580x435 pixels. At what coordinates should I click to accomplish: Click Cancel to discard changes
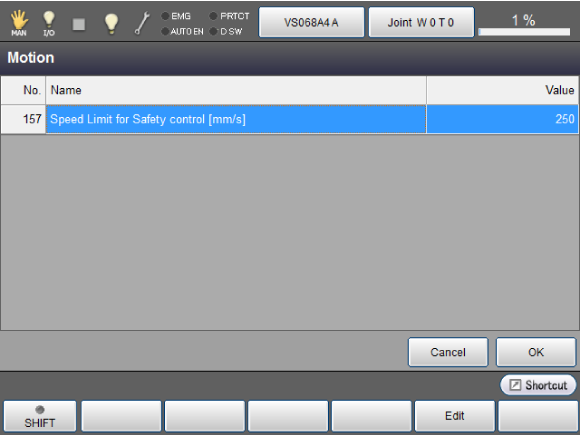click(448, 352)
